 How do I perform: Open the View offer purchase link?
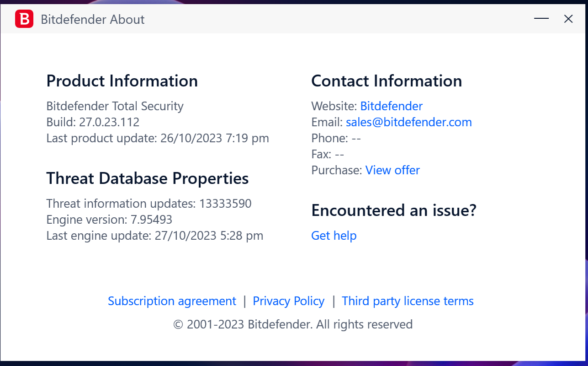(392, 170)
